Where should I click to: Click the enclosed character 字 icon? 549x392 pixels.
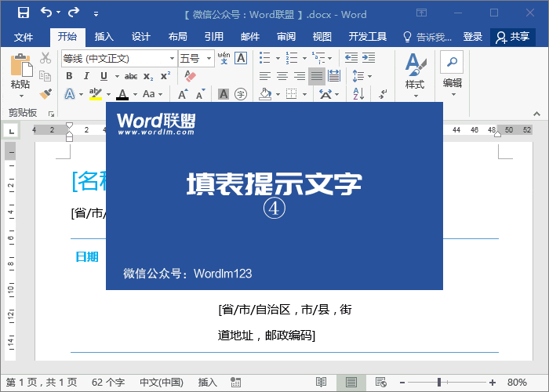click(241, 94)
